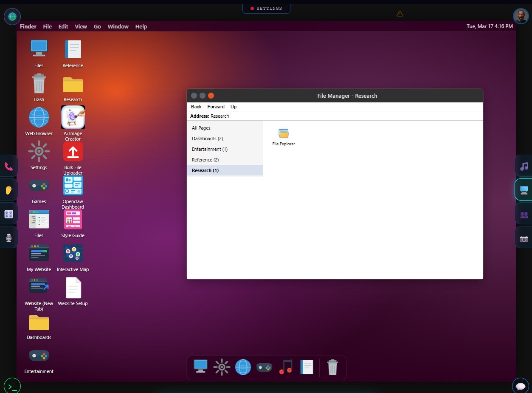Click the SETTINGS button at top

(x=266, y=8)
